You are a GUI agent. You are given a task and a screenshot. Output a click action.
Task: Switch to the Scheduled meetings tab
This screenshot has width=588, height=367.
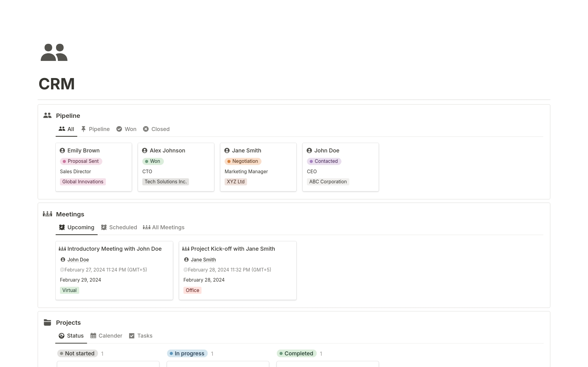point(119,227)
